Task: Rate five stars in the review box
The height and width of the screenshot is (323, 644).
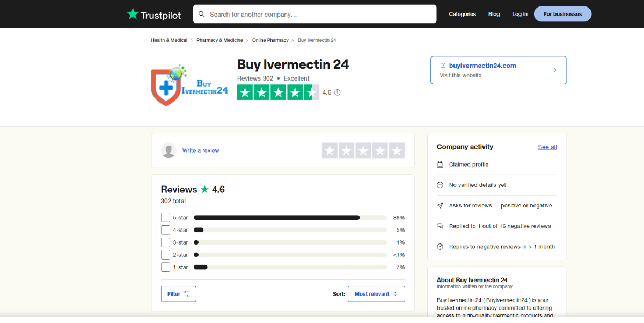Action: tap(397, 150)
